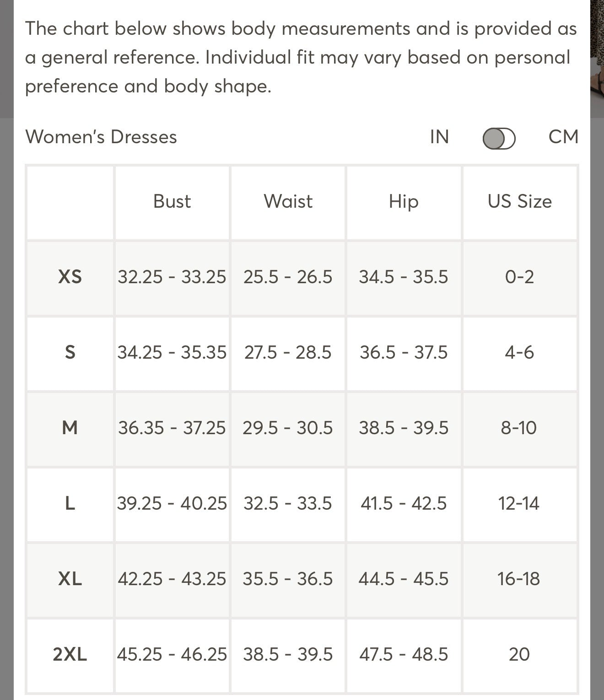The height and width of the screenshot is (700, 604).
Task: Click the 32.5 - 33.5 waist cell
Action: click(x=288, y=504)
